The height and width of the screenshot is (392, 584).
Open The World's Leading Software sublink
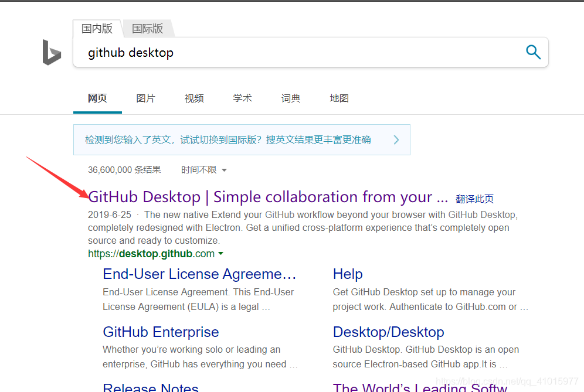[420, 387]
